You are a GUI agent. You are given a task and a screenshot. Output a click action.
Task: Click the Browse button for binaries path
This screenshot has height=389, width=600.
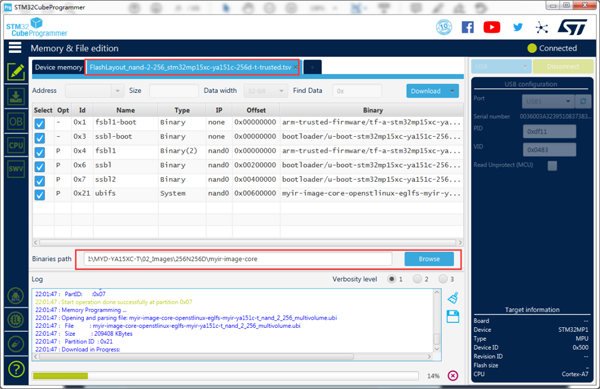tap(429, 259)
